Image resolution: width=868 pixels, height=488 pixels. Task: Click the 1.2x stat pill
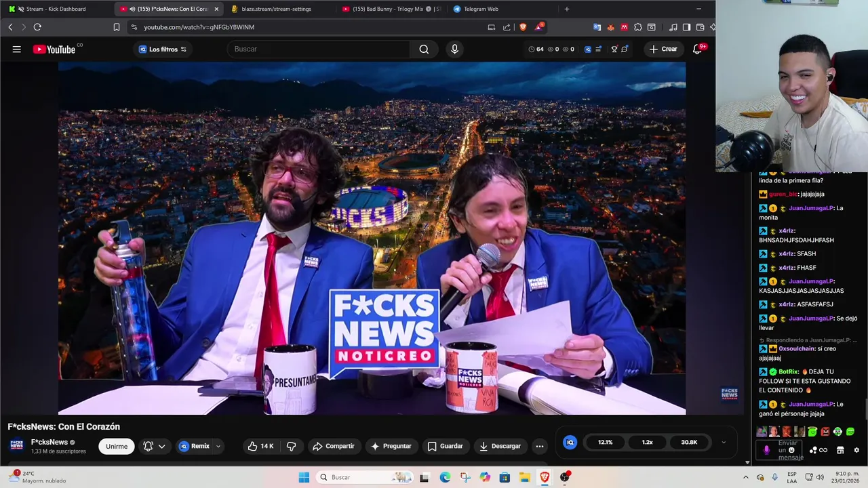[x=647, y=442]
